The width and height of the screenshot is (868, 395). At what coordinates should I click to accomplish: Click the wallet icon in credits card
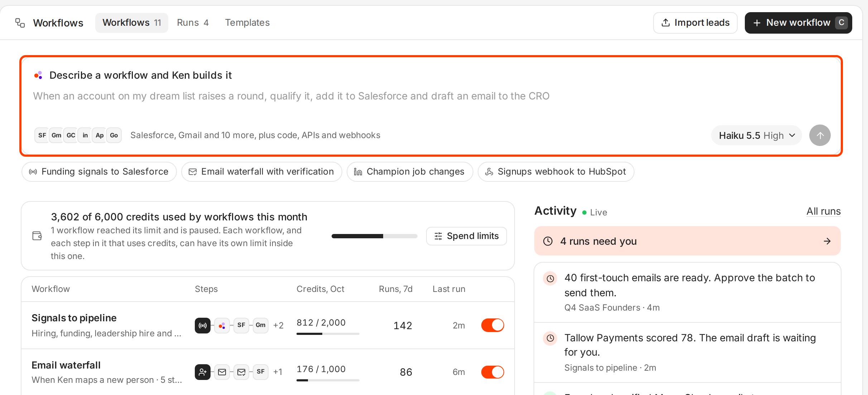37,236
